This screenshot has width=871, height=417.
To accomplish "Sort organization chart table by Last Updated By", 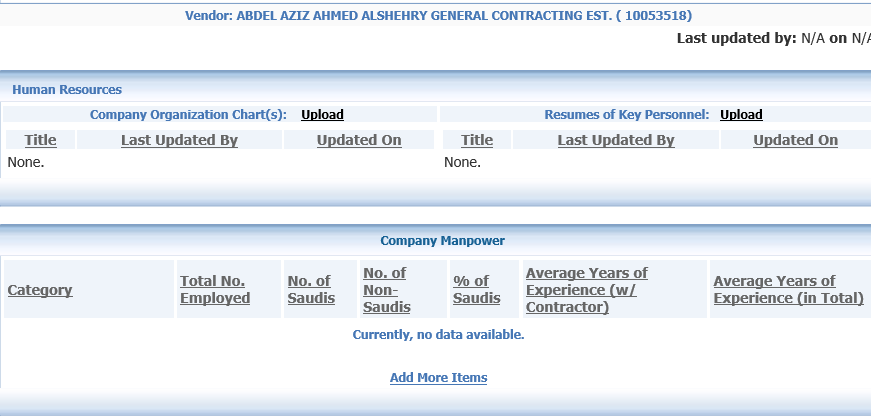I will pyautogui.click(x=179, y=140).
